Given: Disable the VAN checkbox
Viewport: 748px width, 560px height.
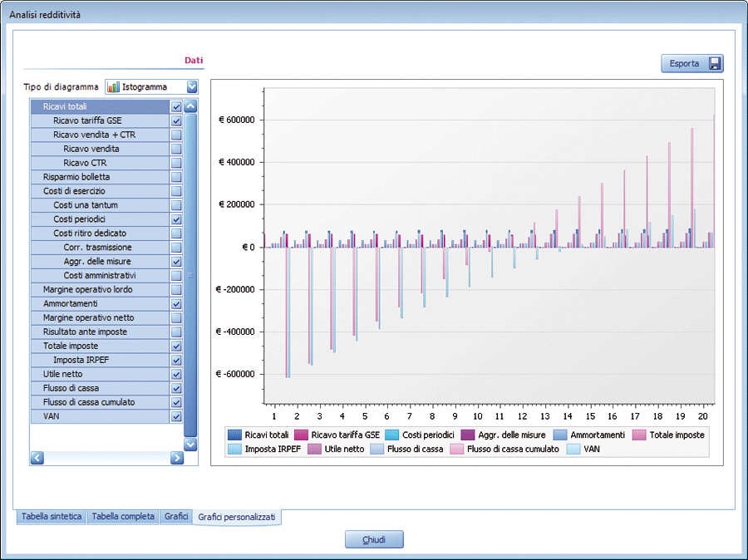Looking at the screenshot, I should pos(175,416).
